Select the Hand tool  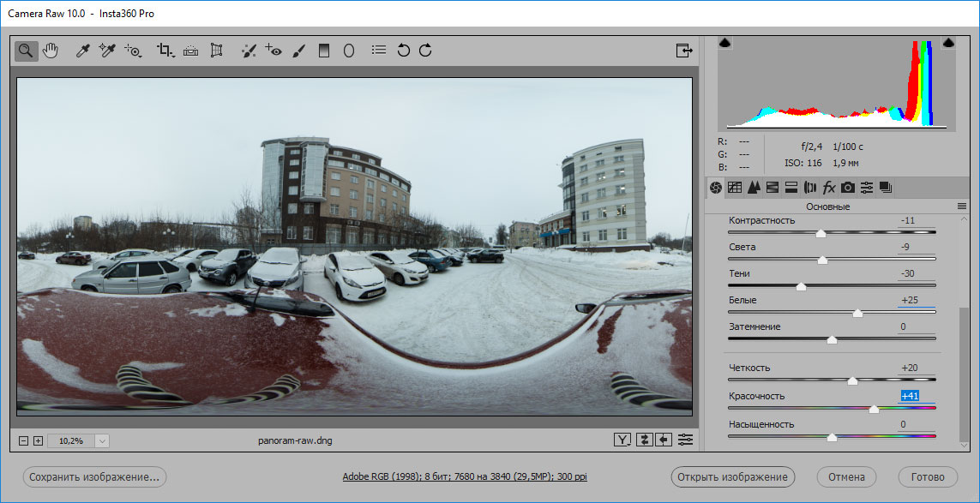pyautogui.click(x=51, y=51)
